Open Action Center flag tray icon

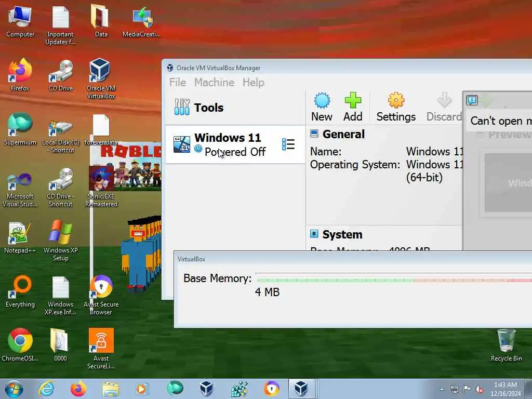click(x=467, y=389)
